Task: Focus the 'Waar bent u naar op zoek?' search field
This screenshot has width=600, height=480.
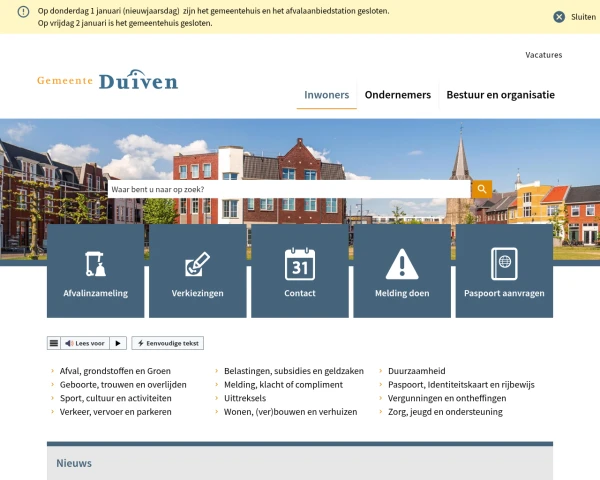Action: tap(288, 189)
